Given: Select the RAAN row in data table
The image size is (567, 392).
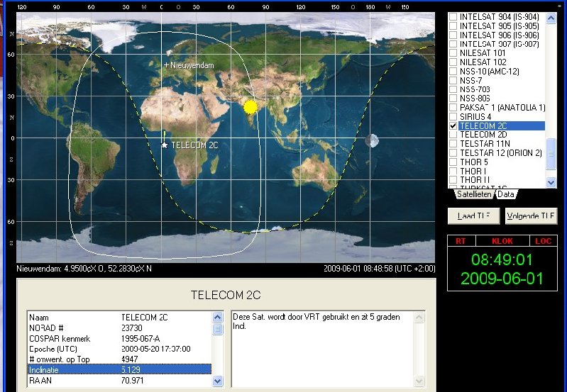Looking at the screenshot, I should [x=119, y=381].
